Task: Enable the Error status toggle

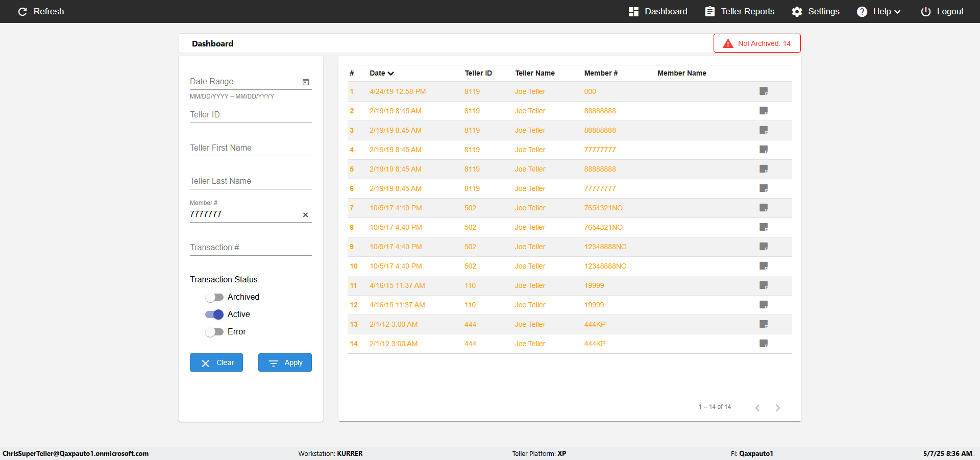Action: [x=214, y=332]
